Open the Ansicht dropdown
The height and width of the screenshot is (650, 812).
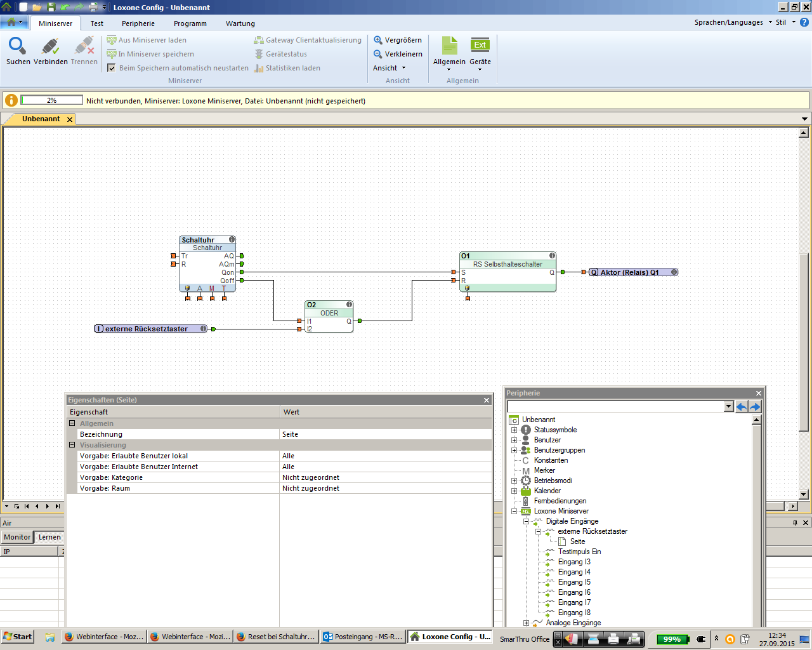click(x=389, y=68)
